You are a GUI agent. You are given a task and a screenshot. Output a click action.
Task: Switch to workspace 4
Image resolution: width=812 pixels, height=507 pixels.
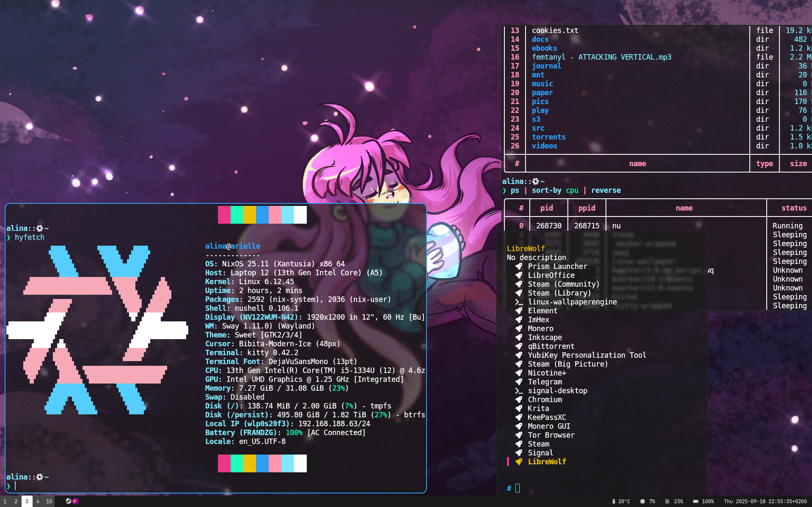point(38,502)
